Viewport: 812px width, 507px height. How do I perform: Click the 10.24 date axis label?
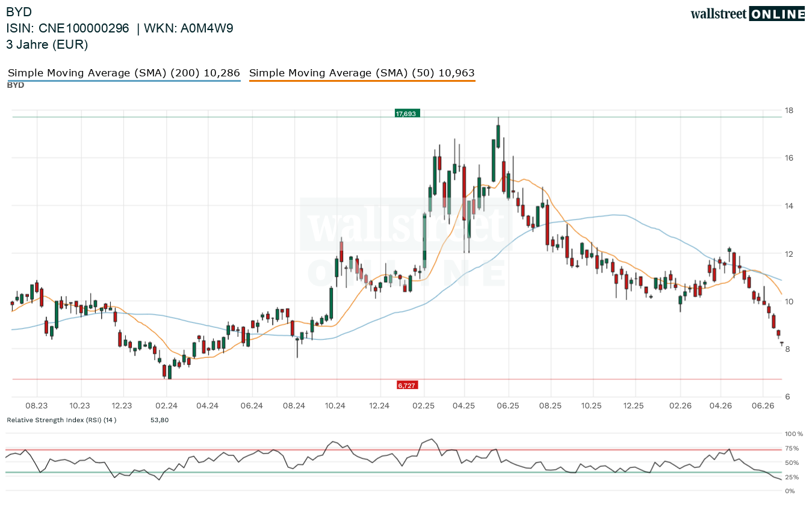pos(336,406)
